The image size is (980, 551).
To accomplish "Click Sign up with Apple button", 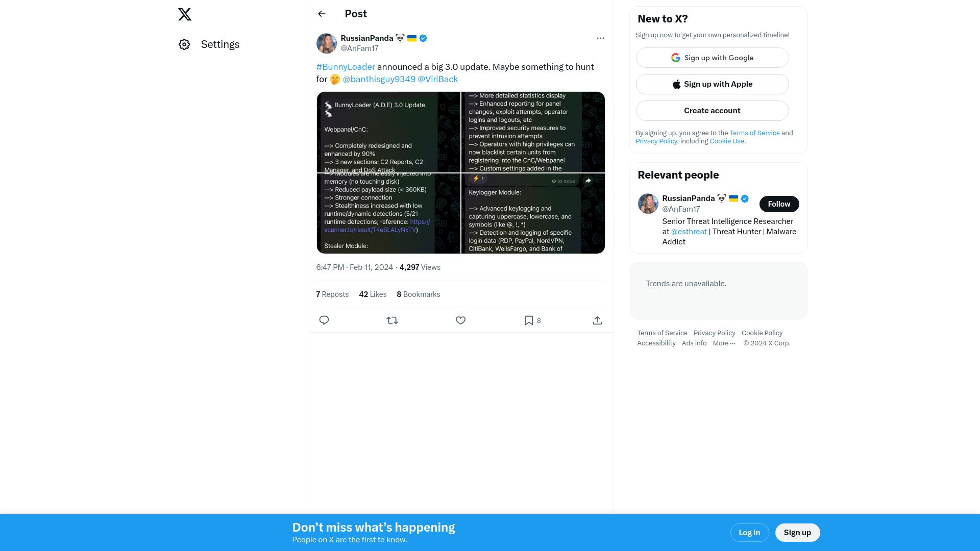I will click(712, 84).
